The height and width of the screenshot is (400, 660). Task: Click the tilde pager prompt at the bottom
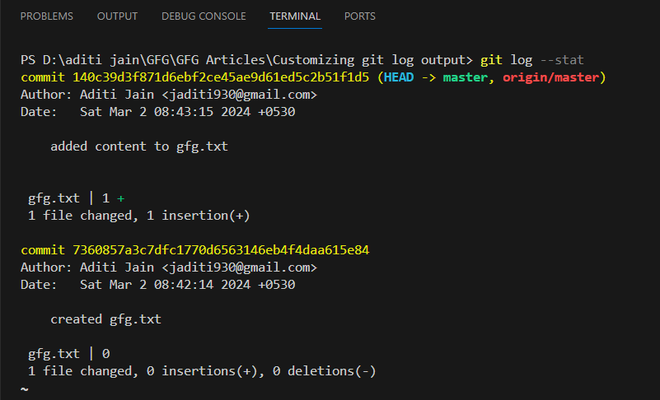click(x=24, y=389)
